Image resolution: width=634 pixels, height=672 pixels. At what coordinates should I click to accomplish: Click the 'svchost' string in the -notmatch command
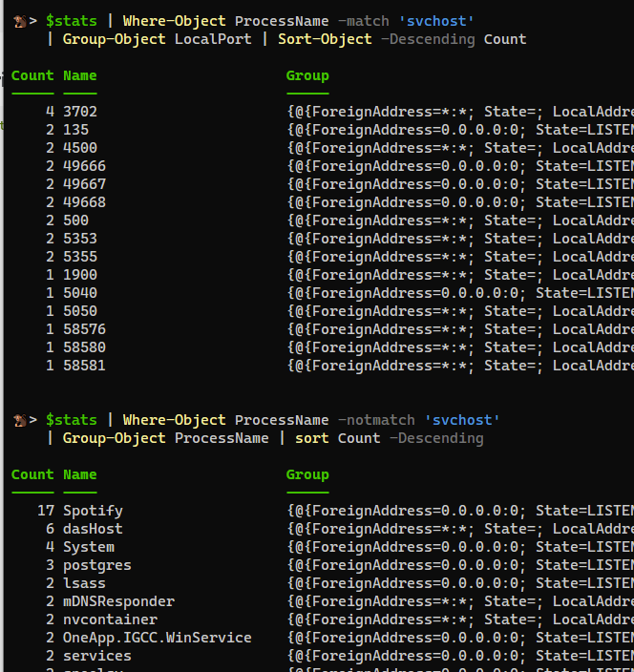click(x=462, y=420)
